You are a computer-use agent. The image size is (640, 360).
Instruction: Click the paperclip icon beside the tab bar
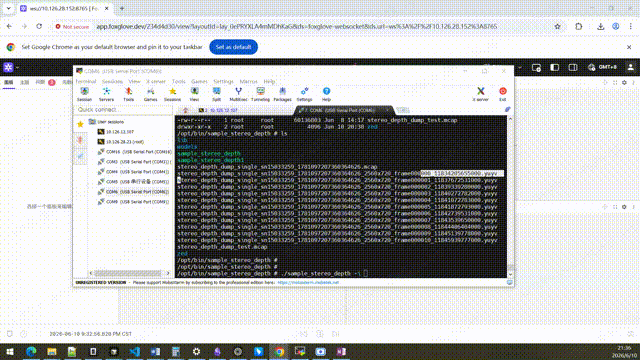(x=507, y=109)
